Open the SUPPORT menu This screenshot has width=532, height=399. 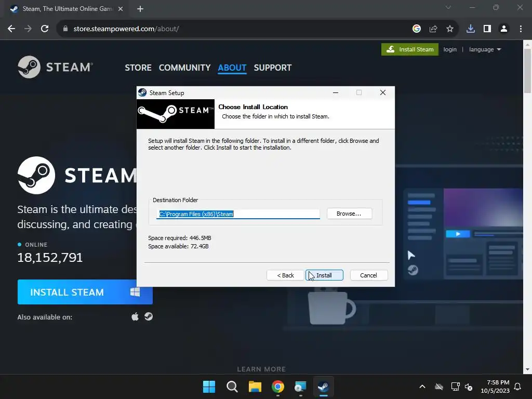pos(272,68)
